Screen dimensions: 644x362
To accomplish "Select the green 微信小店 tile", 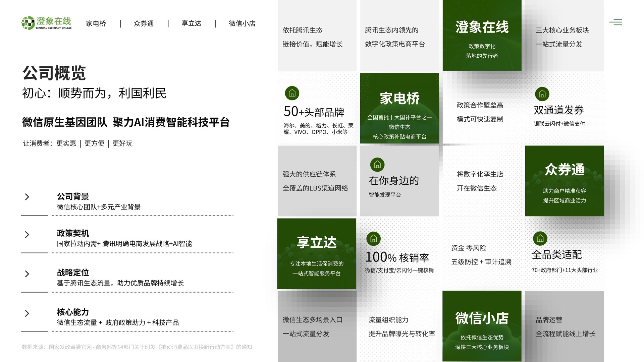I will pos(482,326).
